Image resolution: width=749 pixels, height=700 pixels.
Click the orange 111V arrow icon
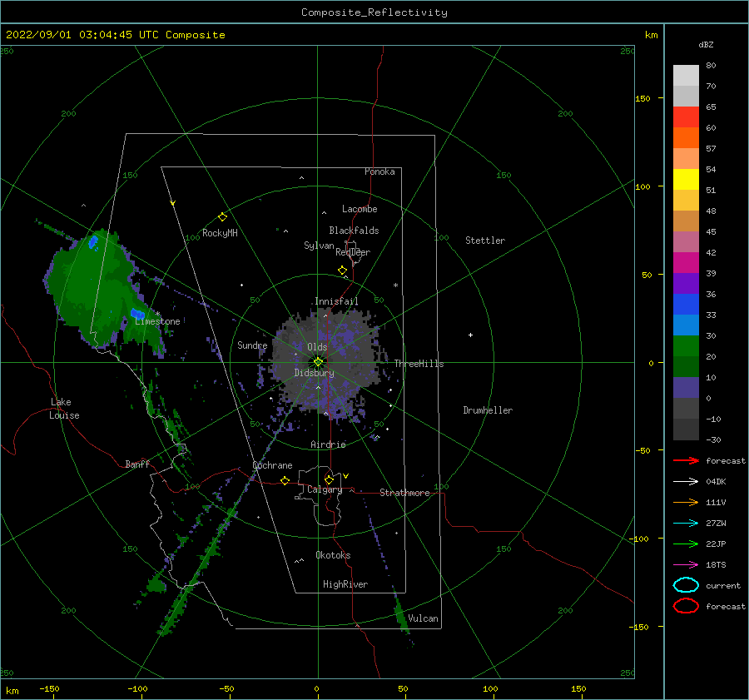pos(686,502)
